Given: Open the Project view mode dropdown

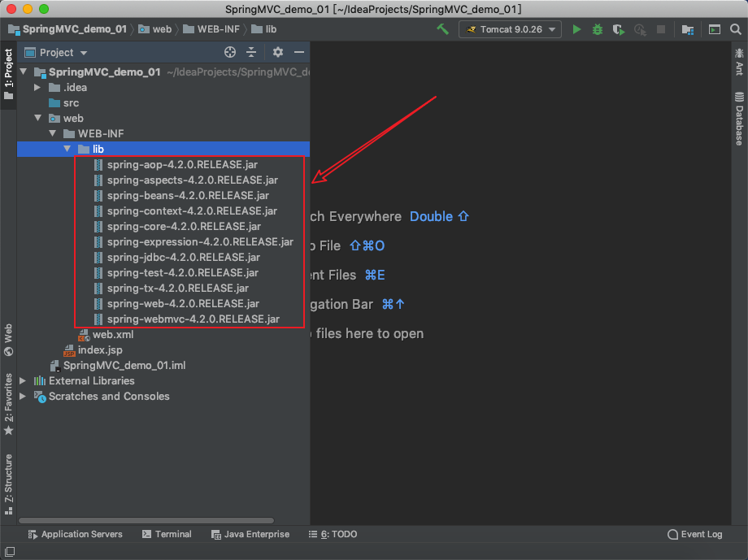Looking at the screenshot, I should point(56,53).
